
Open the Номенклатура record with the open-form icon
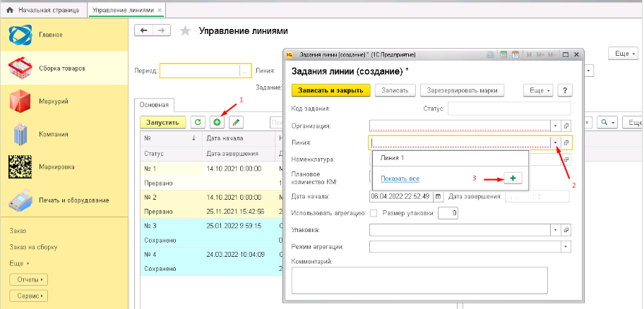pos(566,159)
